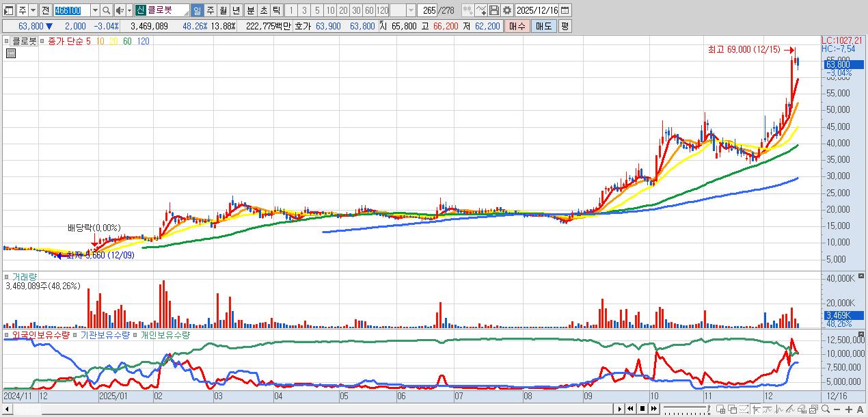The image size is (868, 417).
Task: Open the interval dropdown before 265/278
Action: [411, 10]
